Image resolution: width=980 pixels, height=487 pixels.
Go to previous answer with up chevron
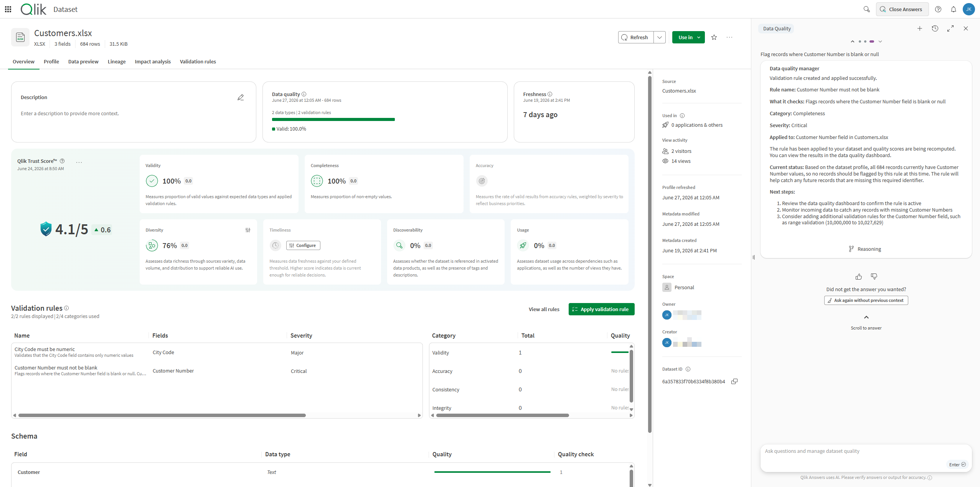click(x=853, y=41)
